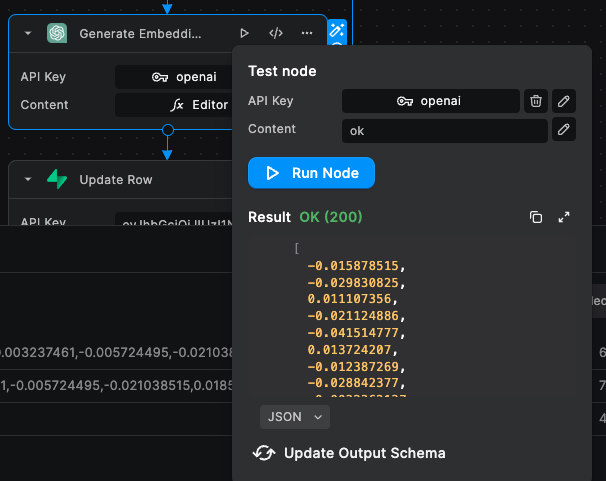Image resolution: width=606 pixels, height=481 pixels.
Task: Select the openai API Key field in node
Action: [174, 77]
